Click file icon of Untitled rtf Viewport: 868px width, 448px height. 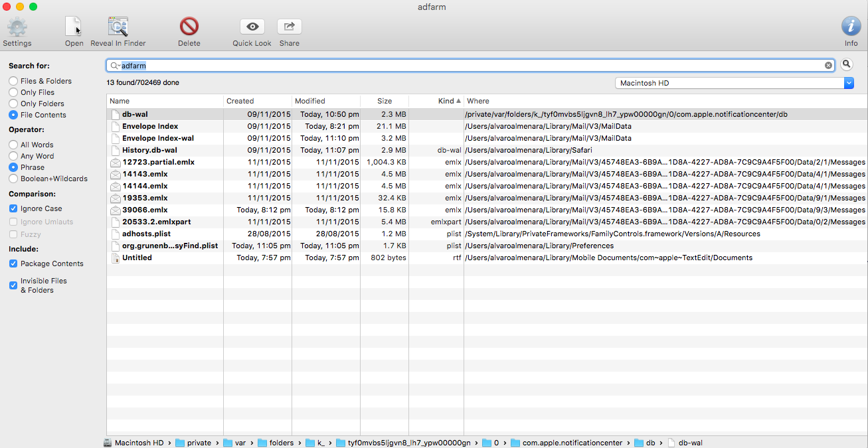click(x=115, y=258)
